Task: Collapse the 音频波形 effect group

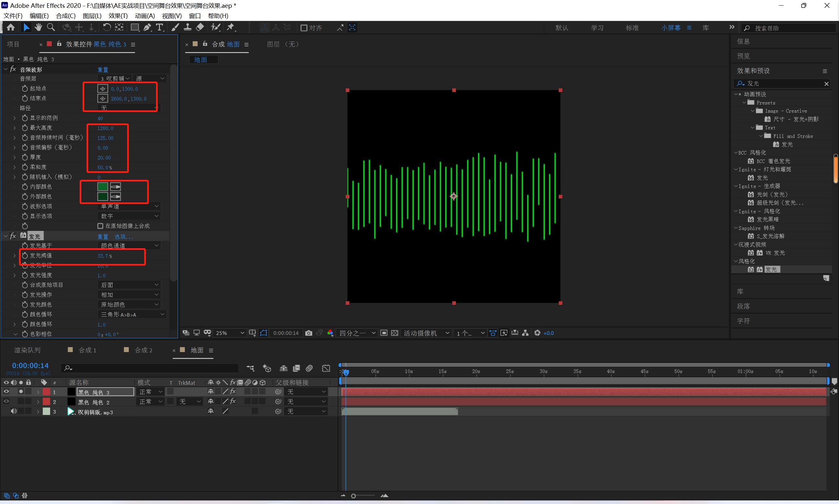Action: click(x=6, y=69)
